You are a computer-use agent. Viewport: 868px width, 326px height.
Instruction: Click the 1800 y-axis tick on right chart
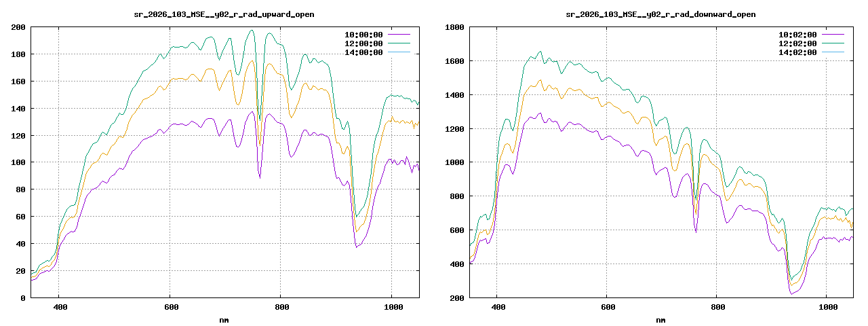(453, 27)
